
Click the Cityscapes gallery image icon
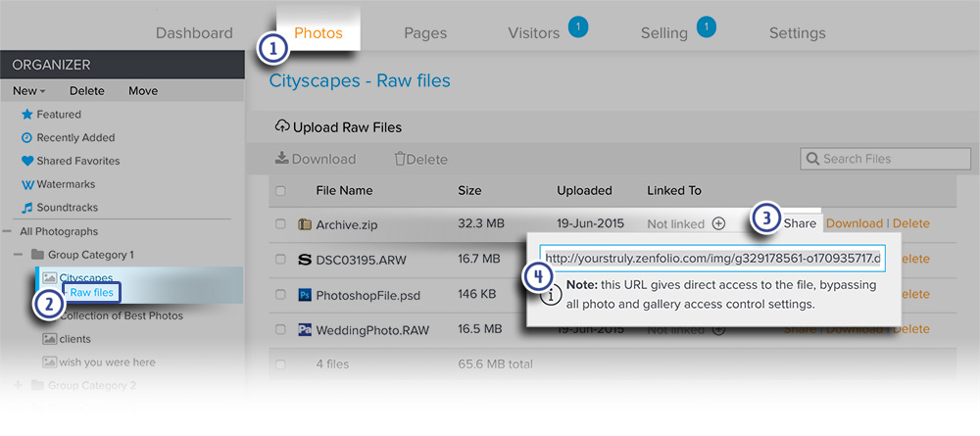49,277
